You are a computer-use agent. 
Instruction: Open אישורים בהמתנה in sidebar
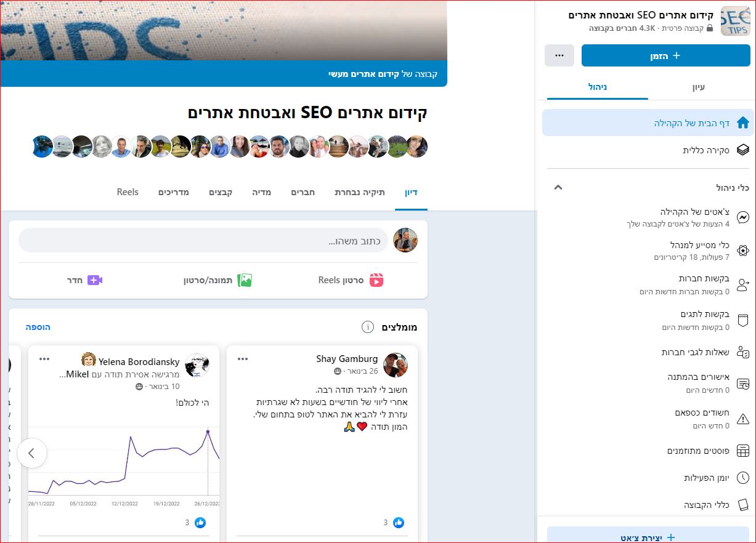[x=648, y=384]
